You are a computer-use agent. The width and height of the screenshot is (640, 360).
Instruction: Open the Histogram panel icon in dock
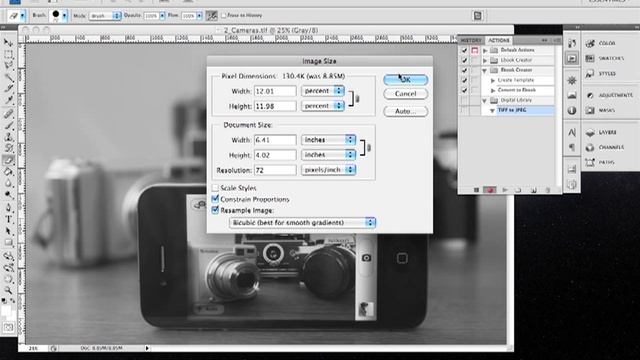click(x=572, y=96)
